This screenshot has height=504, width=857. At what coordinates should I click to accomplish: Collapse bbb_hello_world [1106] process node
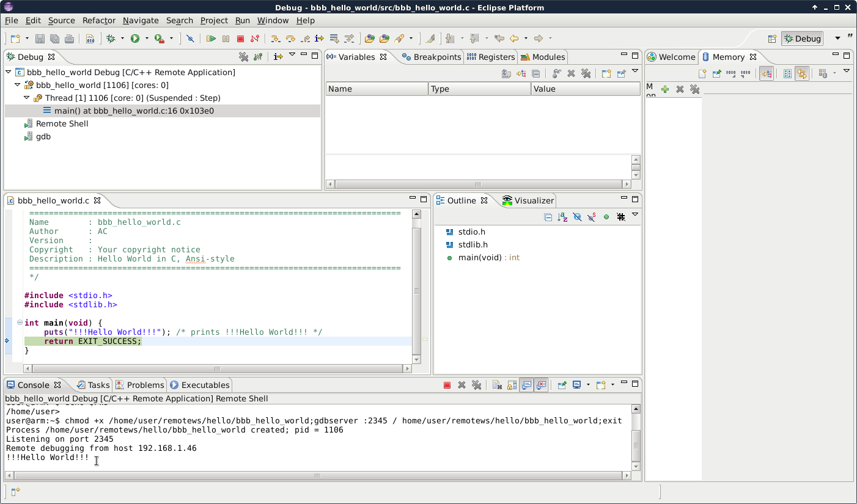coord(18,85)
